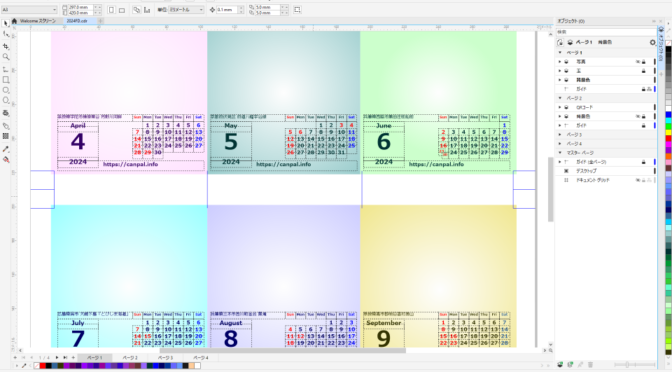Toggle lock on ガイド layer in ページ 1

tap(643, 89)
